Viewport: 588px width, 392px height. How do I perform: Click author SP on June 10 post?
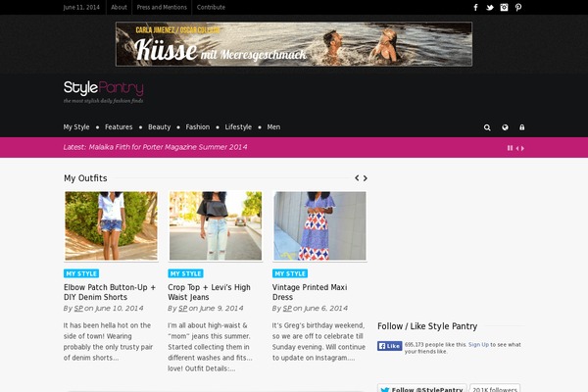point(78,309)
